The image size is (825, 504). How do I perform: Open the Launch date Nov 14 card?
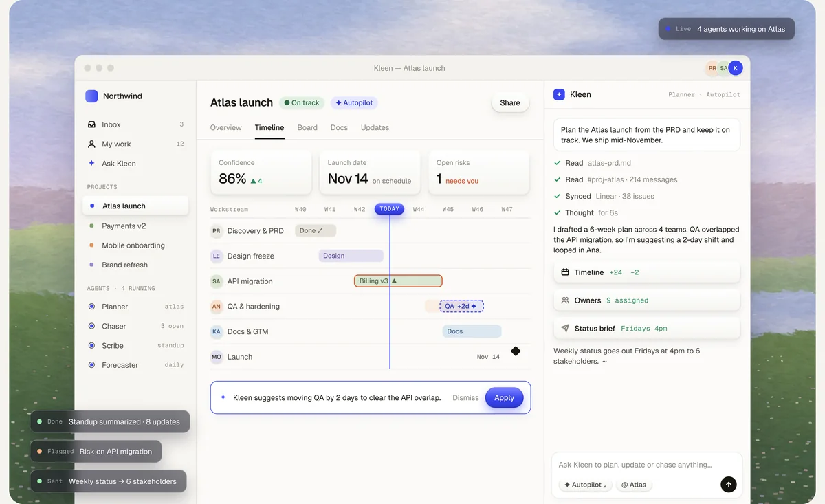click(x=370, y=172)
